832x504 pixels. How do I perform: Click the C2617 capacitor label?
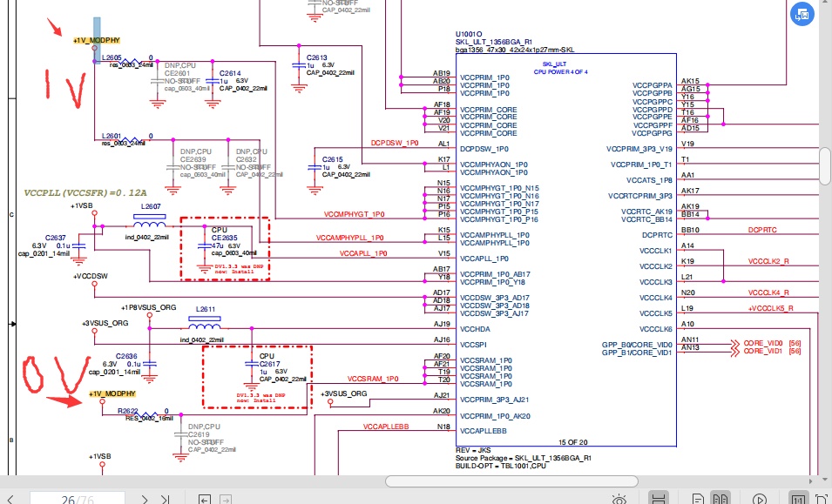tap(269, 364)
